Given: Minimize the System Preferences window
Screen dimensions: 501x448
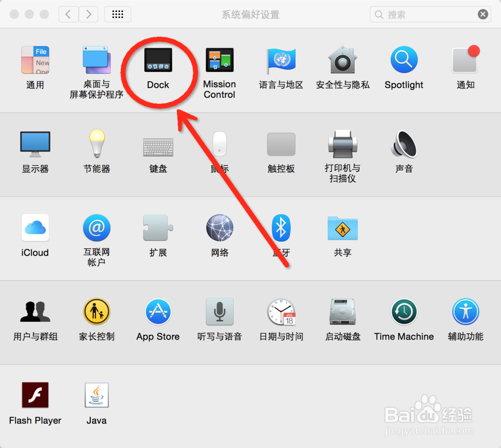Looking at the screenshot, I should pos(30,15).
